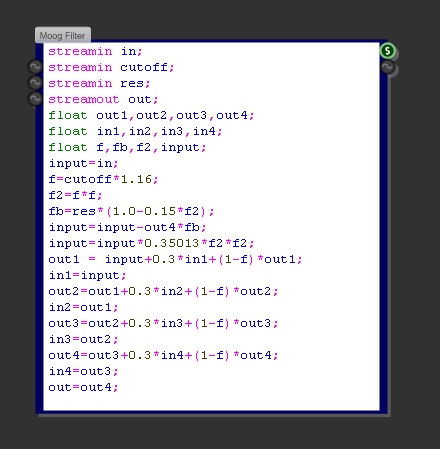The image size is (440, 449).
Task: Click the middle stream input connector
Action: [x=35, y=83]
